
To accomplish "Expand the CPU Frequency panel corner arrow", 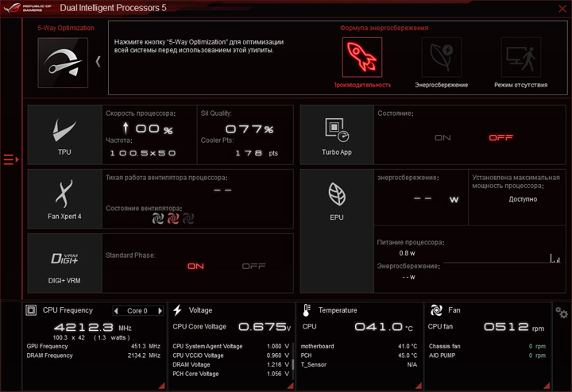I will pos(161,386).
